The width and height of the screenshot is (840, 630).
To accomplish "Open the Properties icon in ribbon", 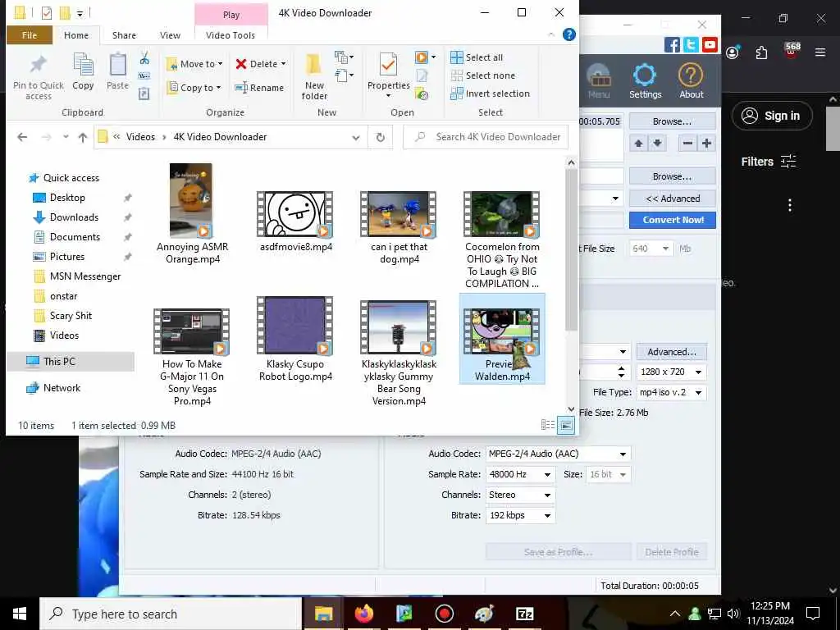I will point(388,66).
